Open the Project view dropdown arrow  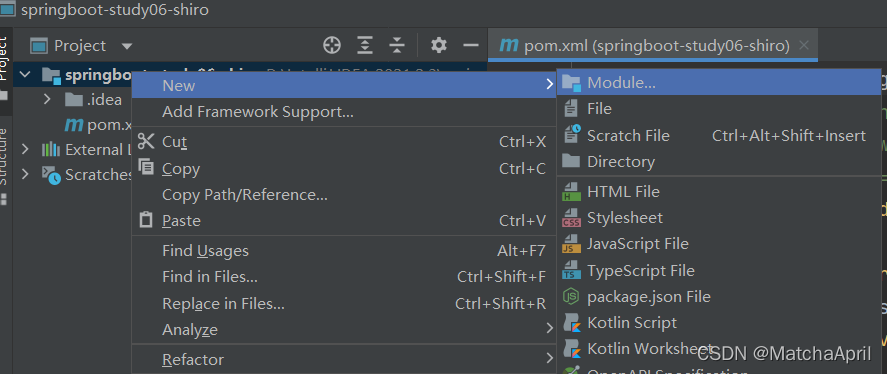click(x=127, y=46)
